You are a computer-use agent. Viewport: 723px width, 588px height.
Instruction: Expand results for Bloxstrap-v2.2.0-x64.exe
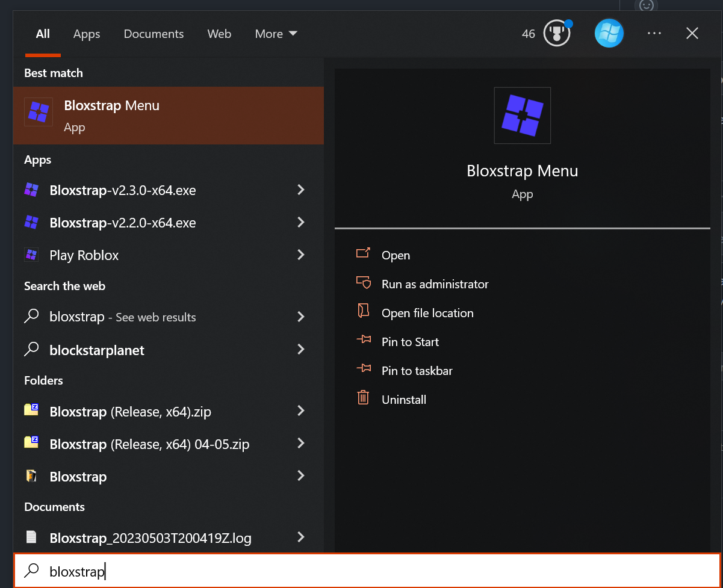point(300,222)
